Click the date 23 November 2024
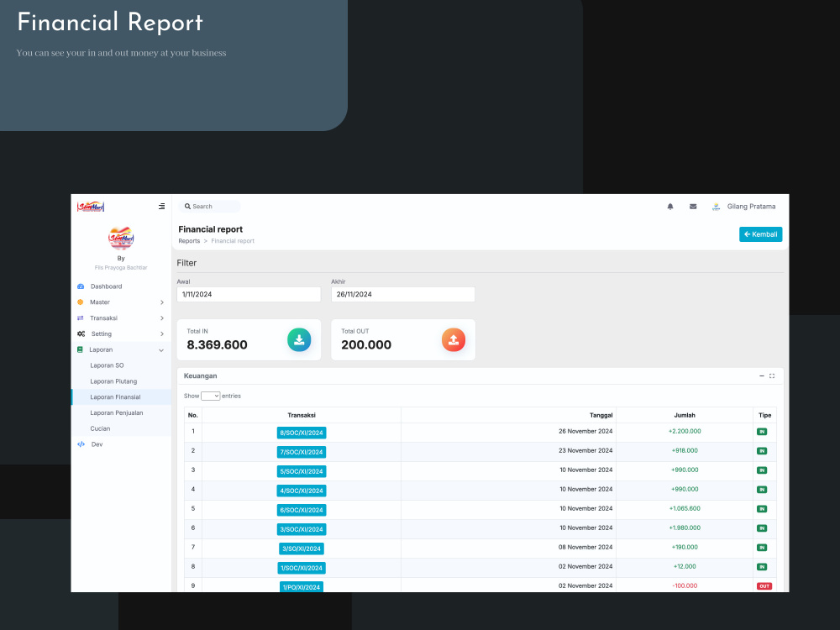 tap(585, 450)
